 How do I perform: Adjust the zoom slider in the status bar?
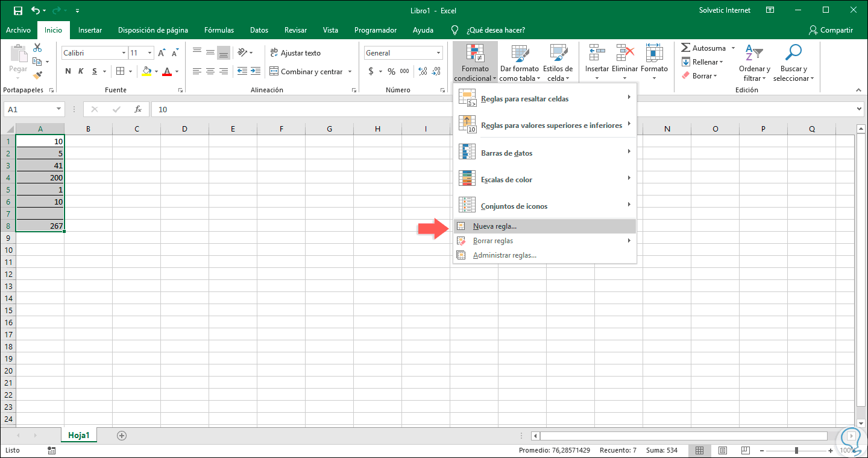click(796, 450)
